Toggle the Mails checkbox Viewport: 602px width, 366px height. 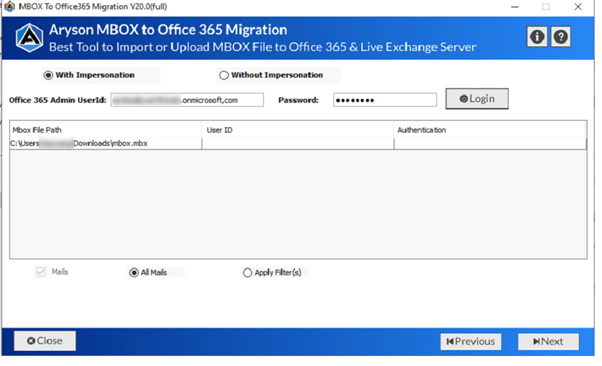tap(40, 272)
